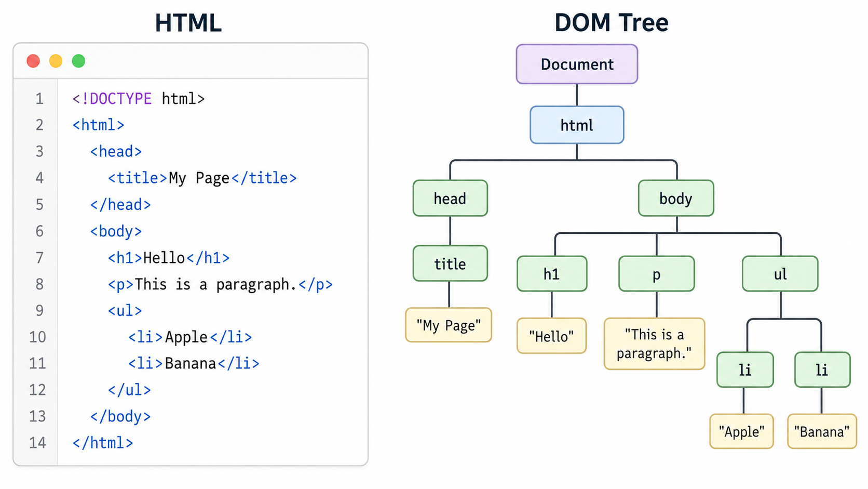Click line number 7 in the gutter
This screenshot has height=489, width=868.
pos(39,257)
